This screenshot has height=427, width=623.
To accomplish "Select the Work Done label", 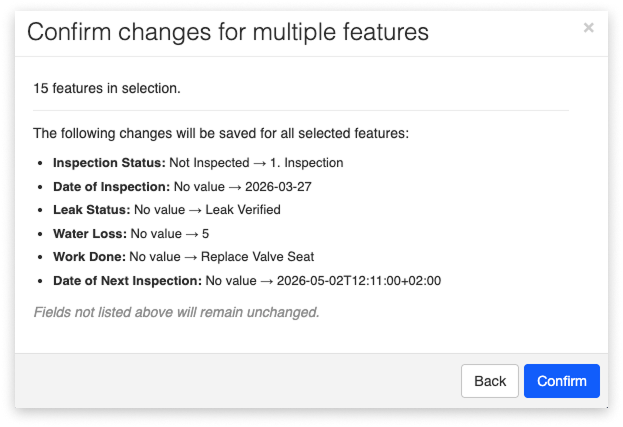I will (89, 257).
